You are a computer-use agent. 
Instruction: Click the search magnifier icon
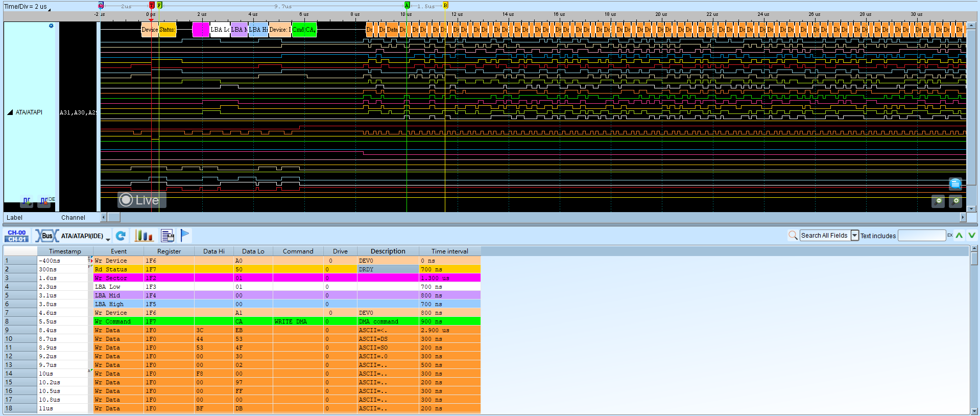[793, 235]
